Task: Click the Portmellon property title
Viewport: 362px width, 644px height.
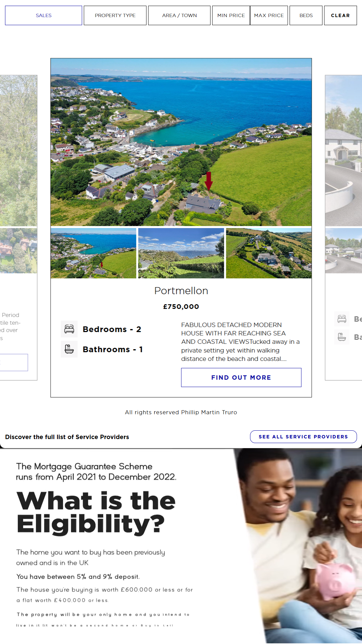Action: 181,291
